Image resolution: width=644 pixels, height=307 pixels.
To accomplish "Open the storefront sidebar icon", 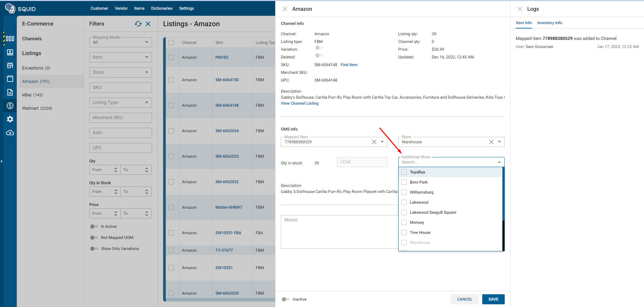I will tap(10, 65).
